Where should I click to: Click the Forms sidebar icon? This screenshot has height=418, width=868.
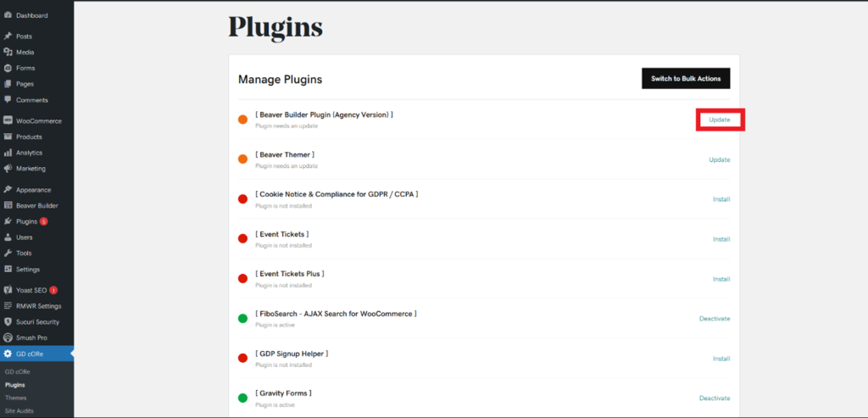point(8,68)
